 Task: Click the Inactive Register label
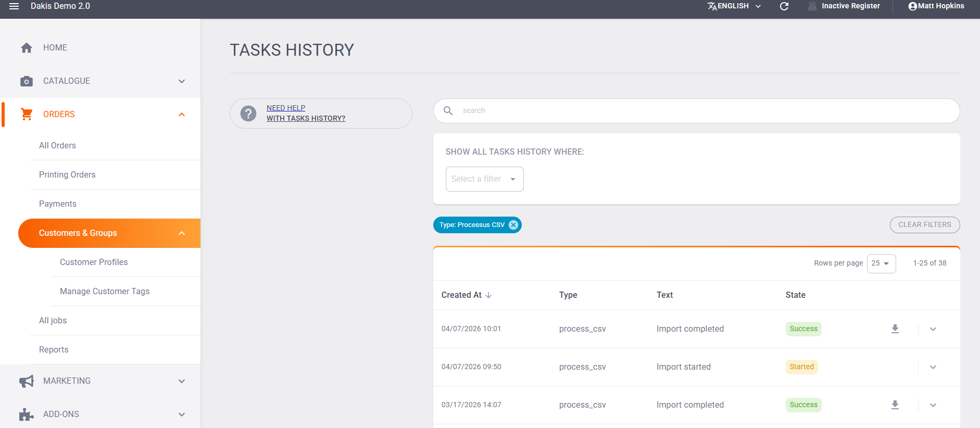tap(851, 6)
